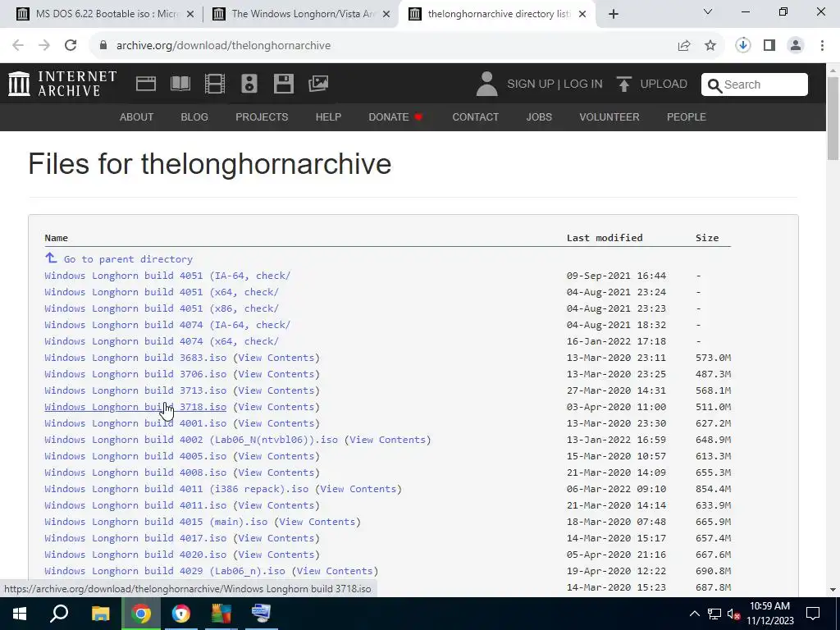This screenshot has width=840, height=630.
Task: Open the Chrome downloads icon
Action: 742,46
